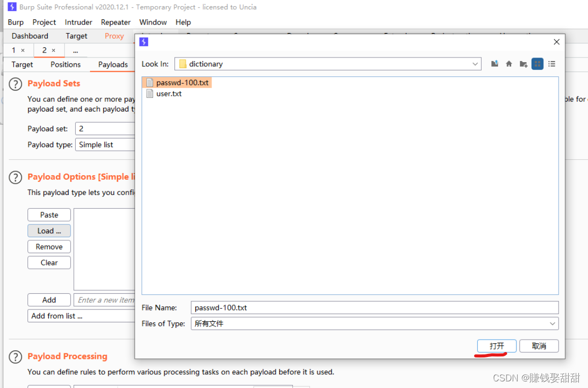Click 取消 to cancel file dialog
Image resolution: width=588 pixels, height=388 pixels.
coord(539,346)
